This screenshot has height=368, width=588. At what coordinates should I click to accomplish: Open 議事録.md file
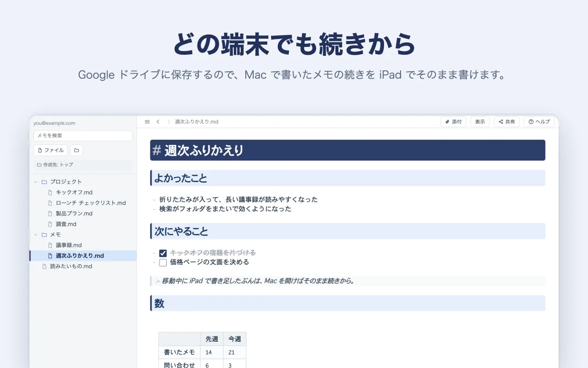click(83, 245)
